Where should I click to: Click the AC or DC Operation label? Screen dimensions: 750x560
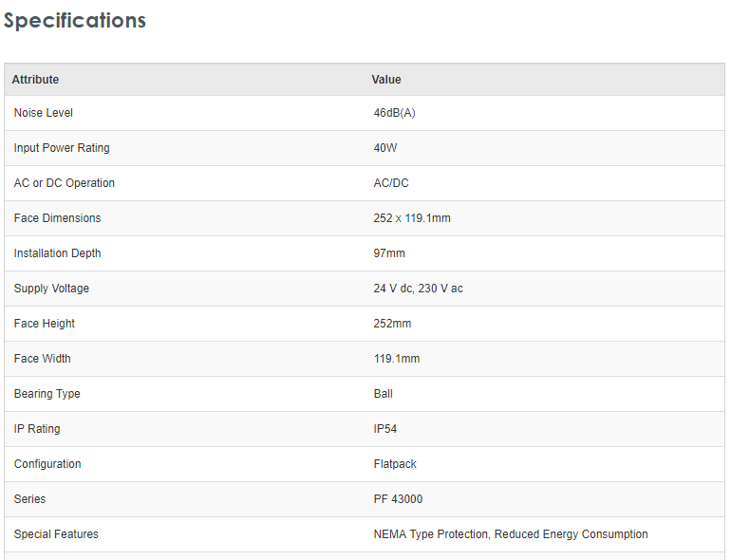point(65,183)
